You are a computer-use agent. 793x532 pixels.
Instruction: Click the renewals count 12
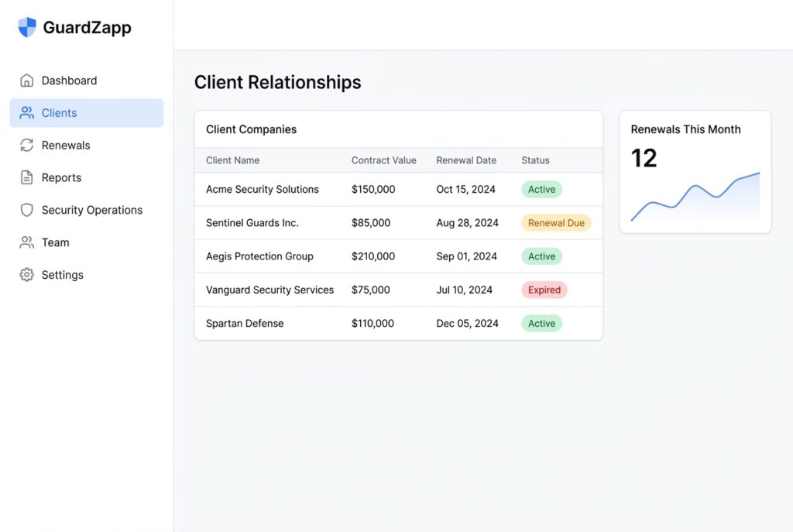(644, 158)
